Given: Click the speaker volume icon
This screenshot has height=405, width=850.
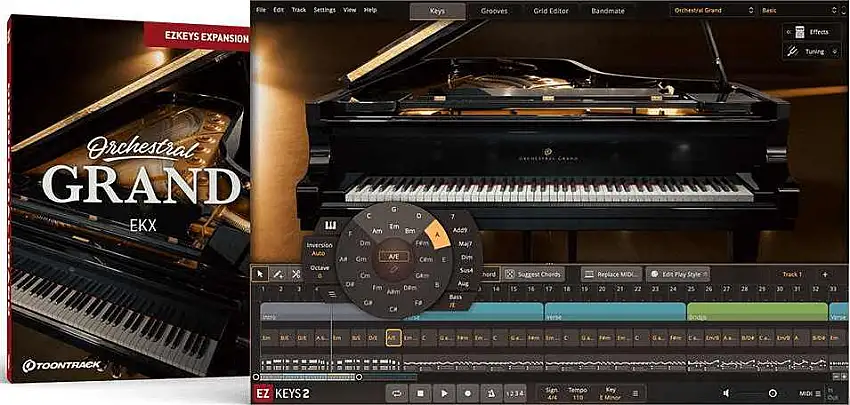Looking at the screenshot, I should point(726,393).
